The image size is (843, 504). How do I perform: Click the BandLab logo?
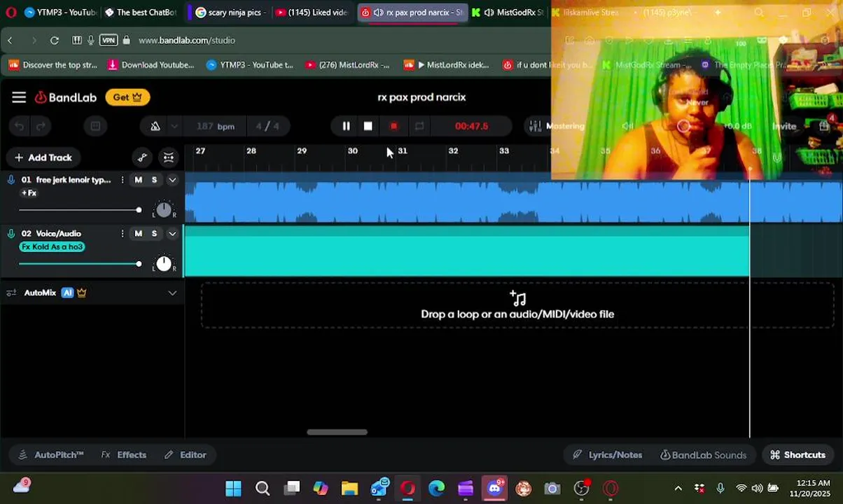point(66,97)
